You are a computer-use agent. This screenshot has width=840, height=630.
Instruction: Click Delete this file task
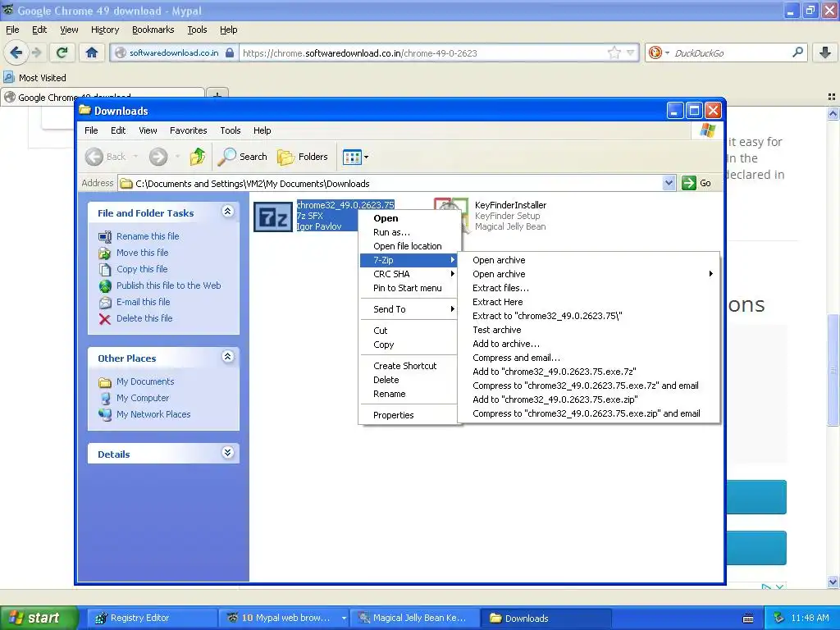point(144,318)
